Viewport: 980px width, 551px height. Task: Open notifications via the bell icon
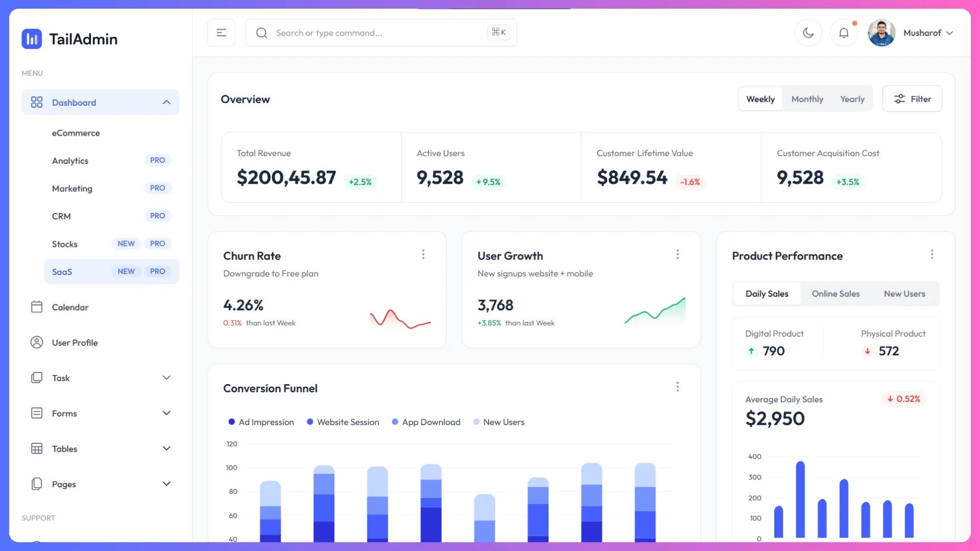click(844, 32)
